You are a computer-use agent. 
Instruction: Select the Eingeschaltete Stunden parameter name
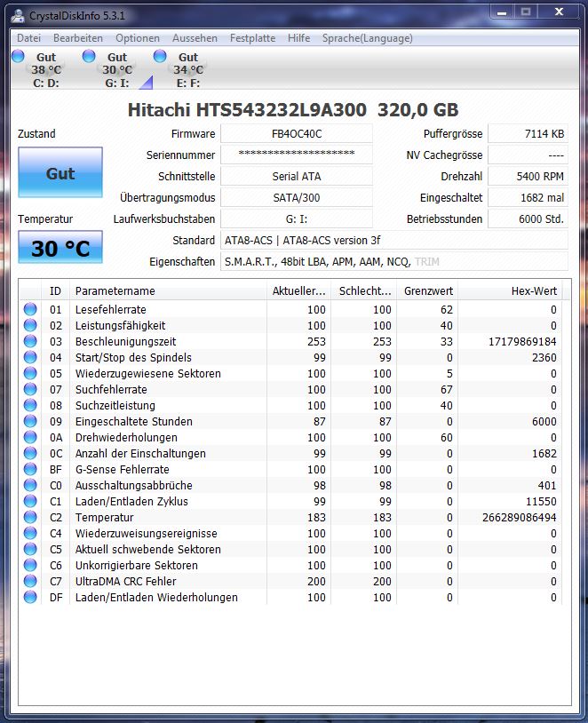[134, 421]
